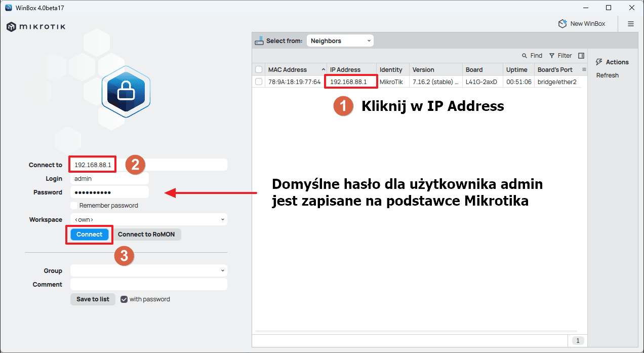
Task: Open the Select from Neighbors dropdown
Action: [340, 41]
